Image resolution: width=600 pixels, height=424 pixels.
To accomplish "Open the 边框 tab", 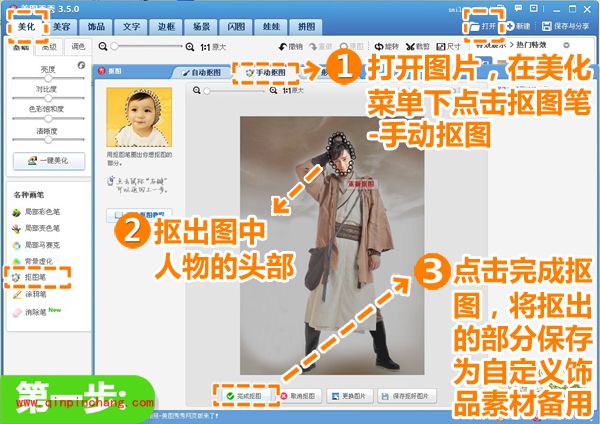I will pos(166,27).
